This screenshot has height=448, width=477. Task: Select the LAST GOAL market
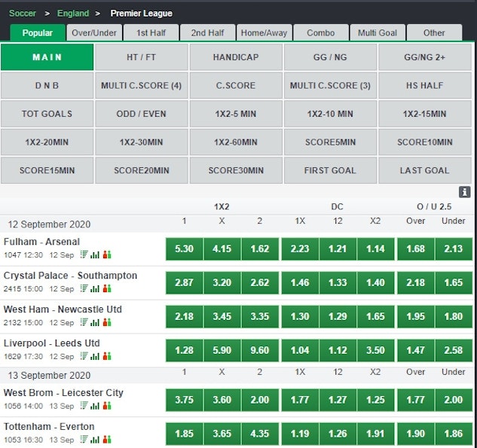(425, 170)
